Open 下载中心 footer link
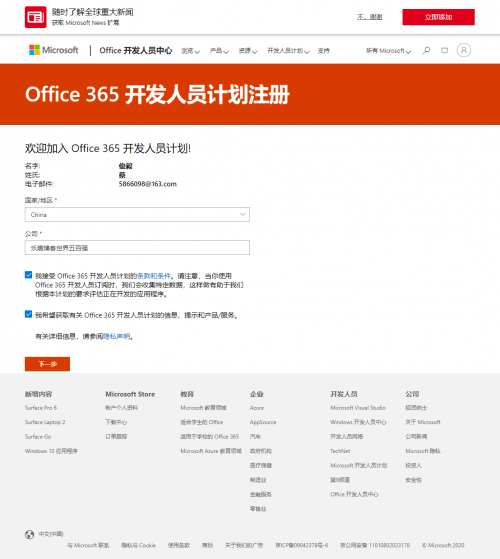 [x=116, y=422]
